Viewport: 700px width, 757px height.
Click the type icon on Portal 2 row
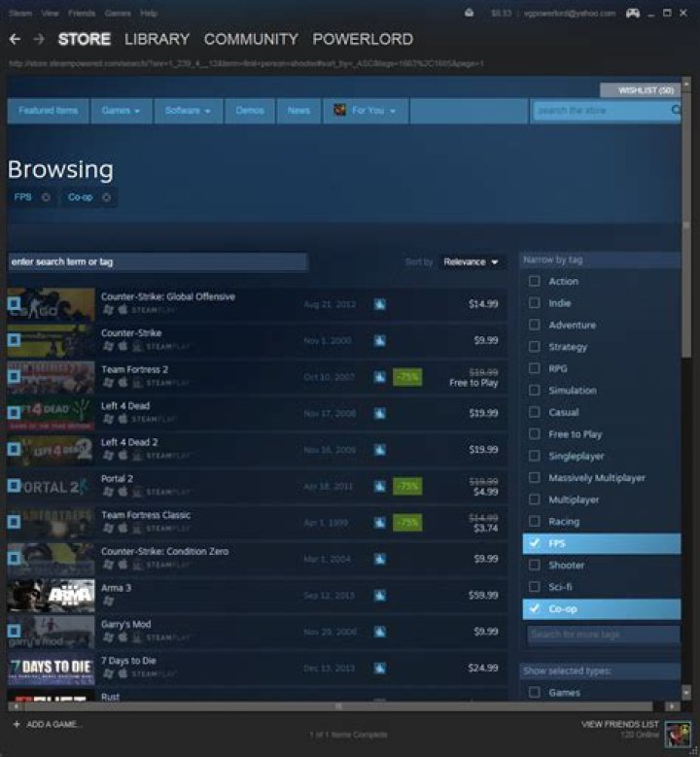pyautogui.click(x=380, y=486)
